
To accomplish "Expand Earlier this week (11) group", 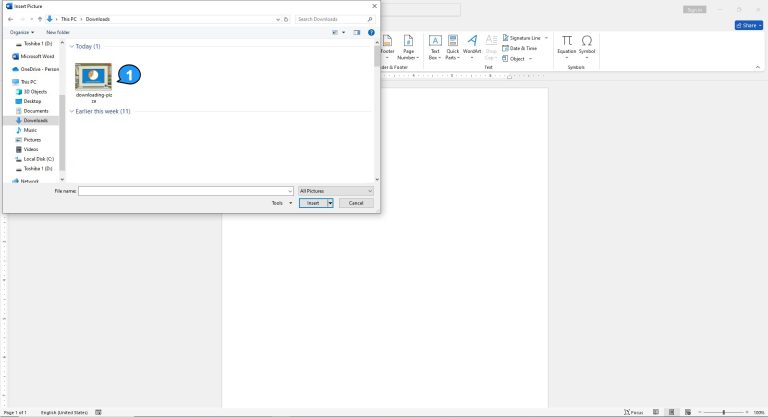I will [72, 112].
